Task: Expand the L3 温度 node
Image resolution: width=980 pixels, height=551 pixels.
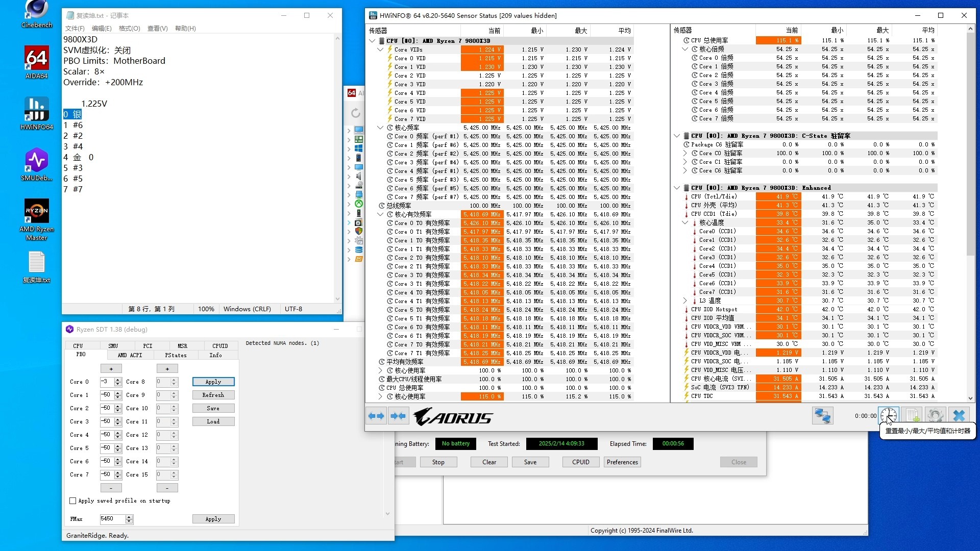Action: [685, 300]
